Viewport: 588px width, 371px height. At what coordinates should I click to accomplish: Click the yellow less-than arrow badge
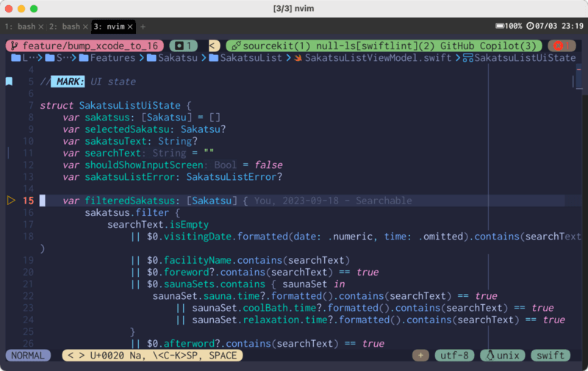coord(214,46)
